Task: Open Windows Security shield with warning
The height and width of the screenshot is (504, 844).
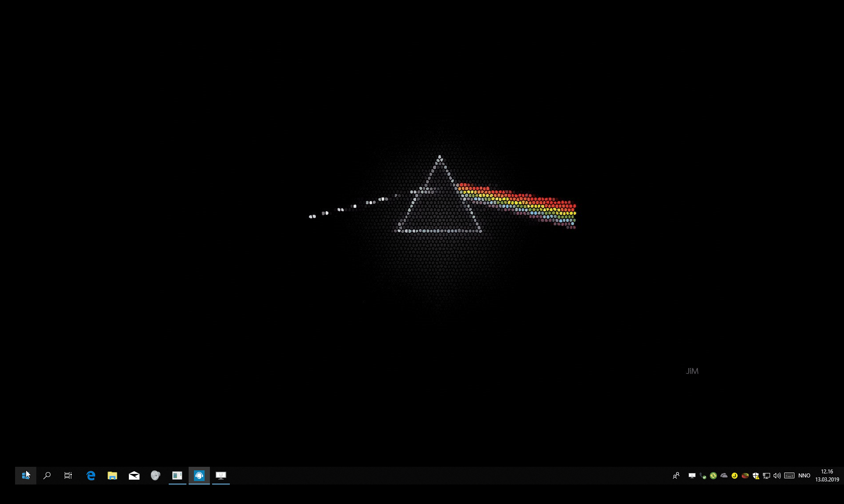Action: (756, 476)
